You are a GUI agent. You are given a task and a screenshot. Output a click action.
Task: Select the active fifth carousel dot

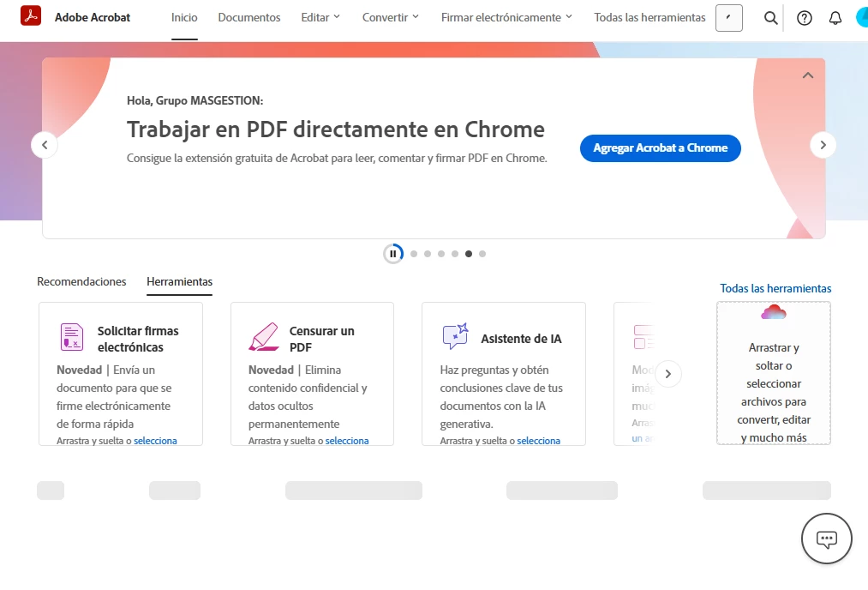469,254
